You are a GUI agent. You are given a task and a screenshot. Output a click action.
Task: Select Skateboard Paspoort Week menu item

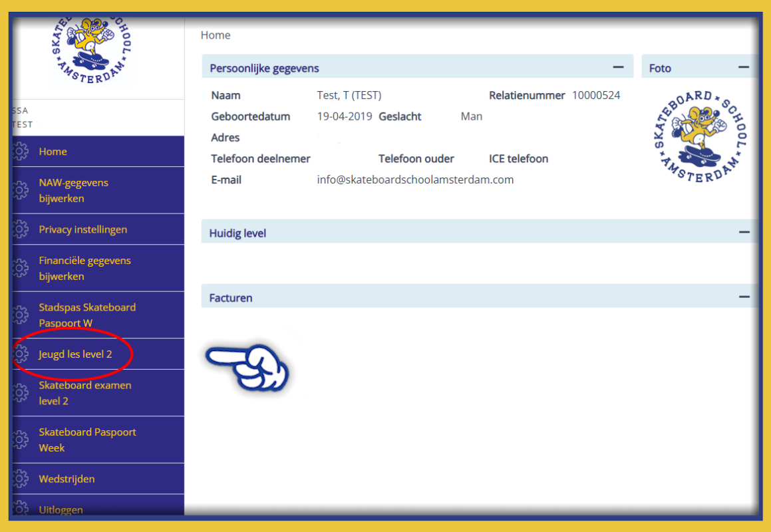(x=87, y=440)
